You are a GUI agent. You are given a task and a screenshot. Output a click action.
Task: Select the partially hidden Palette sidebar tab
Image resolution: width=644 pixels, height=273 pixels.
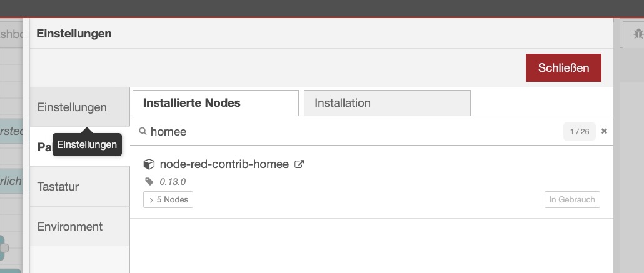[44, 147]
